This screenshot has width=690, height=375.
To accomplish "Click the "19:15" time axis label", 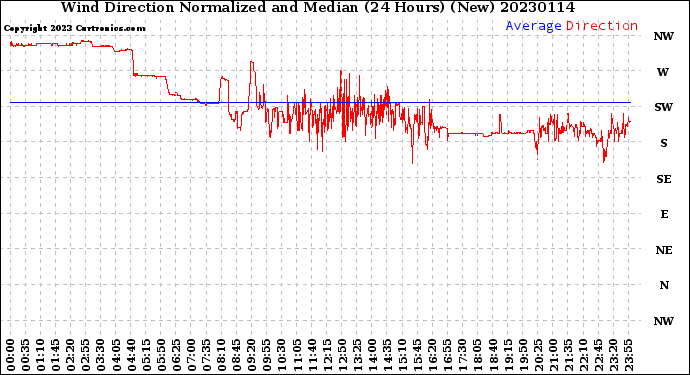I will coord(508,355).
